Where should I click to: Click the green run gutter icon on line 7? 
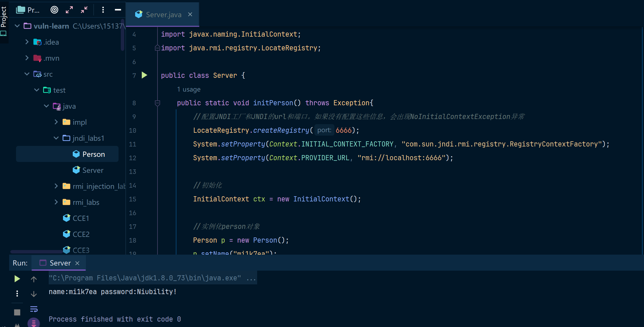(144, 75)
